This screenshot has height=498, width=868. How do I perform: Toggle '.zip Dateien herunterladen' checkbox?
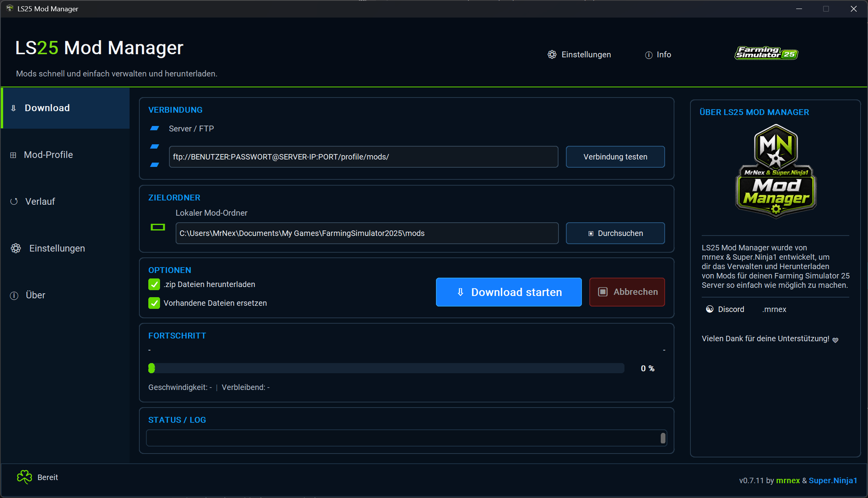point(154,284)
